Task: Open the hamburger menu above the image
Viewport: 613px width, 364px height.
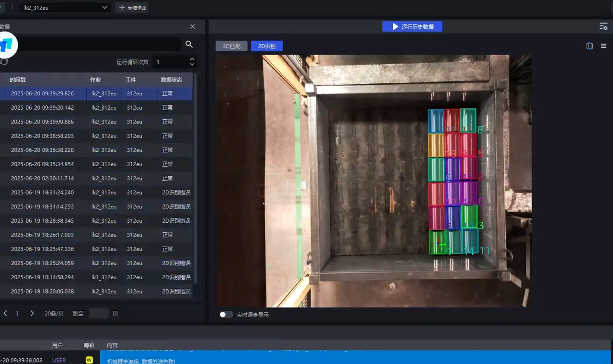Action: (x=604, y=46)
